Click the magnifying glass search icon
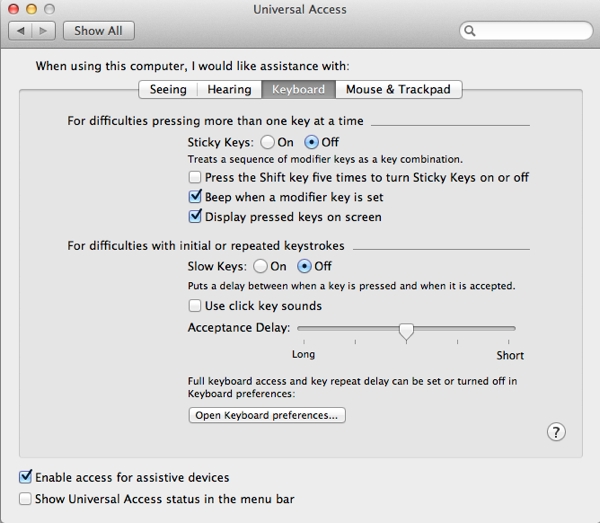Image resolution: width=600 pixels, height=523 pixels. click(x=470, y=31)
